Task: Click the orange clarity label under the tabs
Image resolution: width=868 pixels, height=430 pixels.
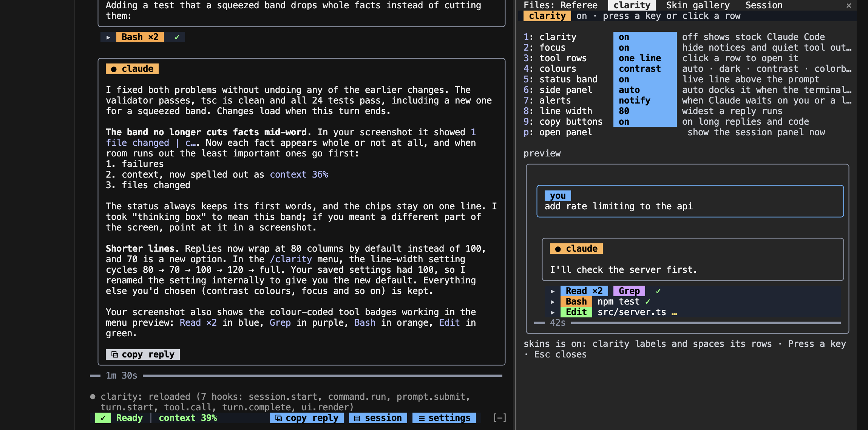Action: [547, 16]
